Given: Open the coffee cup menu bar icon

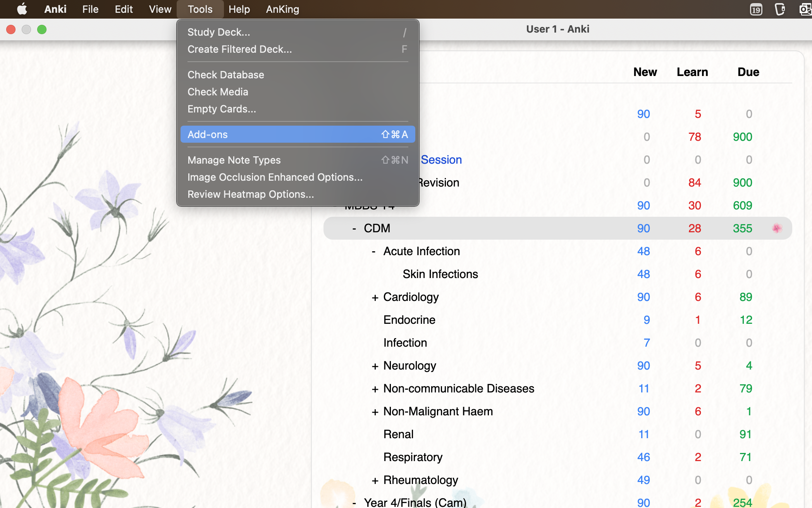Looking at the screenshot, I should pyautogui.click(x=780, y=9).
